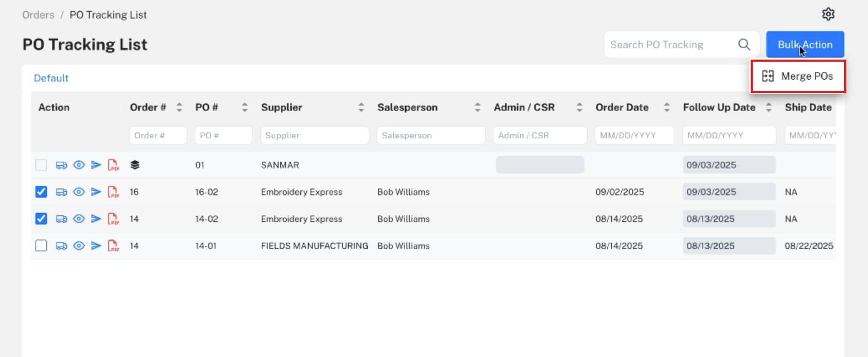Viewport: 868px width, 357px height.
Task: Click the search magnifier in PO Tracking search
Action: 744,44
